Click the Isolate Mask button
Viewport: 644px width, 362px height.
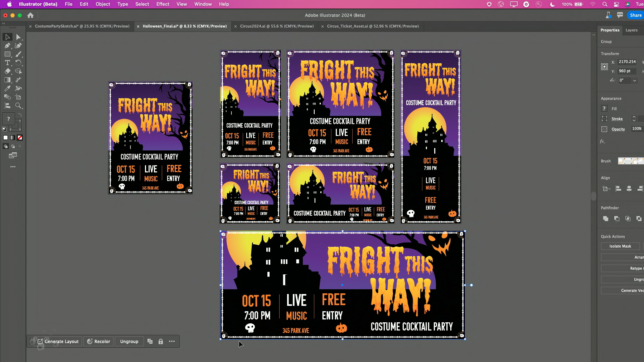pos(620,246)
